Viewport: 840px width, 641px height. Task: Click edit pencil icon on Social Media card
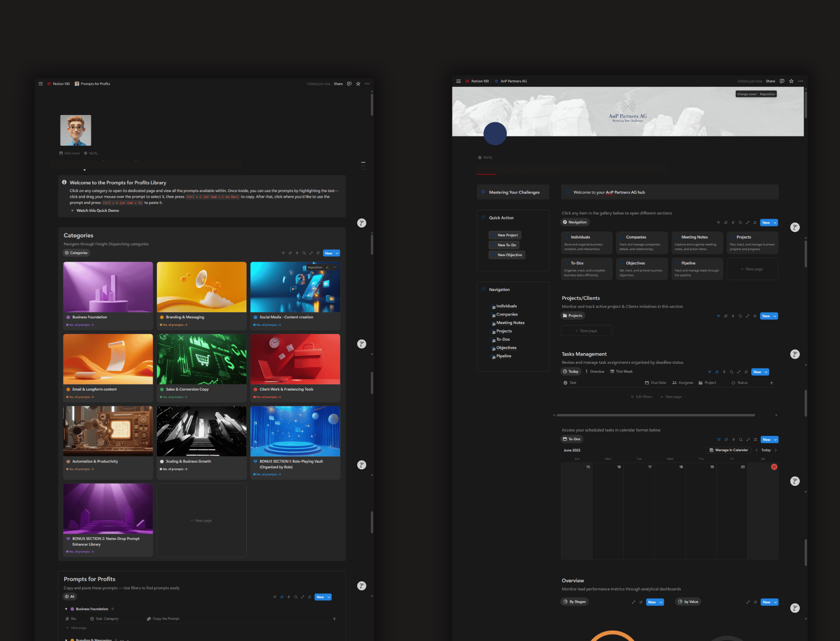coord(327,267)
